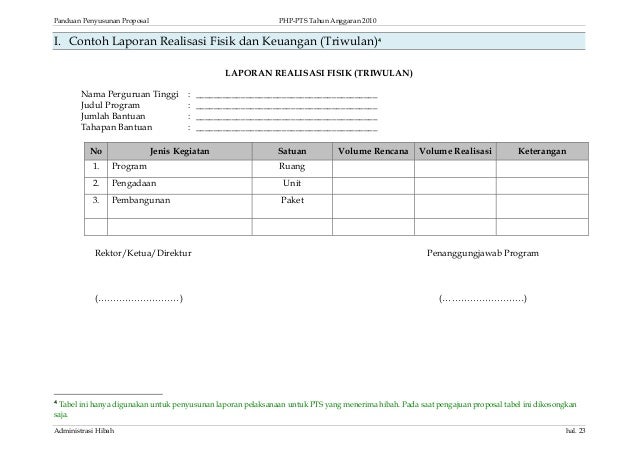Click the "Satuan" column header
This screenshot has width=638, height=452.
pos(292,151)
